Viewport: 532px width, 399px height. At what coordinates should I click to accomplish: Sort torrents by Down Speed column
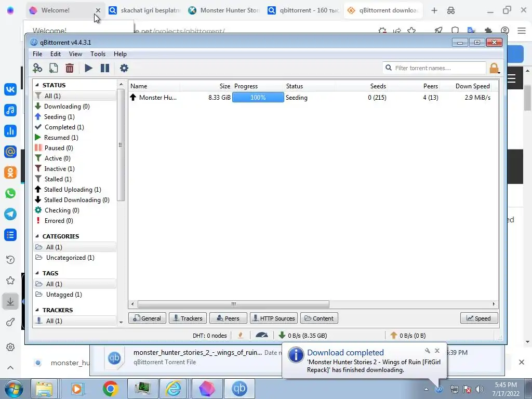[x=466, y=86]
